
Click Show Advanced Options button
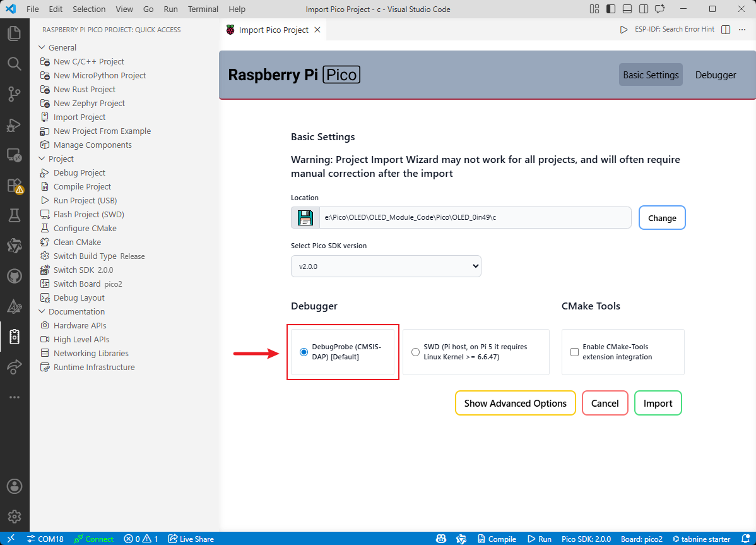click(x=515, y=403)
